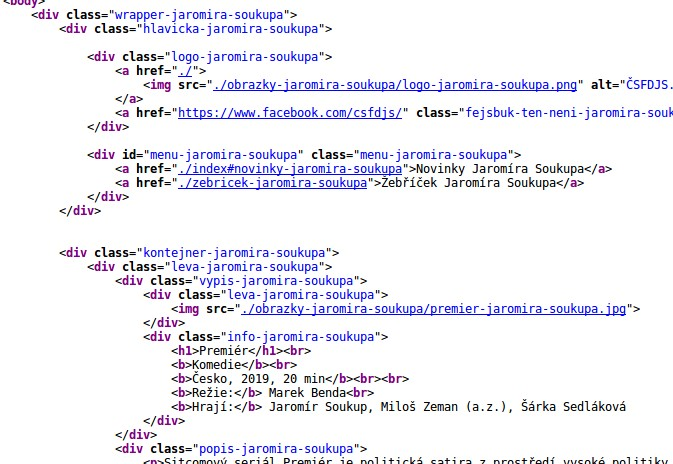Click the "fejsbuk-ten-neni-jaromira-souk" class value
The image size is (673, 464).
(569, 113)
